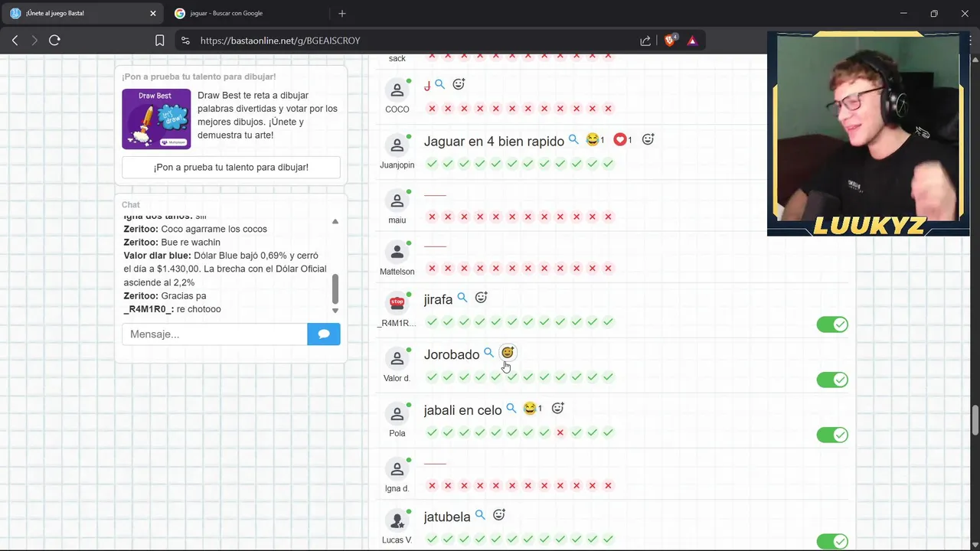Viewport: 980px width, 551px height.
Task: Add a reaction to jabali en celo
Action: pyautogui.click(x=558, y=409)
